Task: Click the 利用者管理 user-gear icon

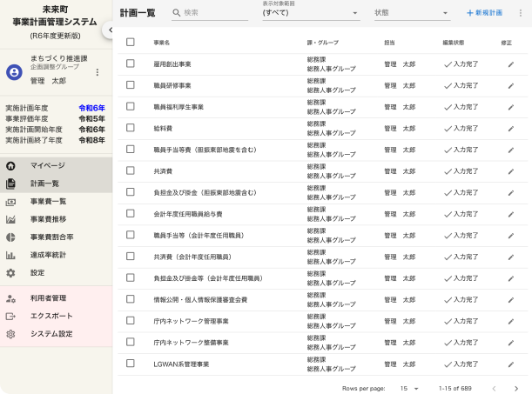Action: pos(10,298)
